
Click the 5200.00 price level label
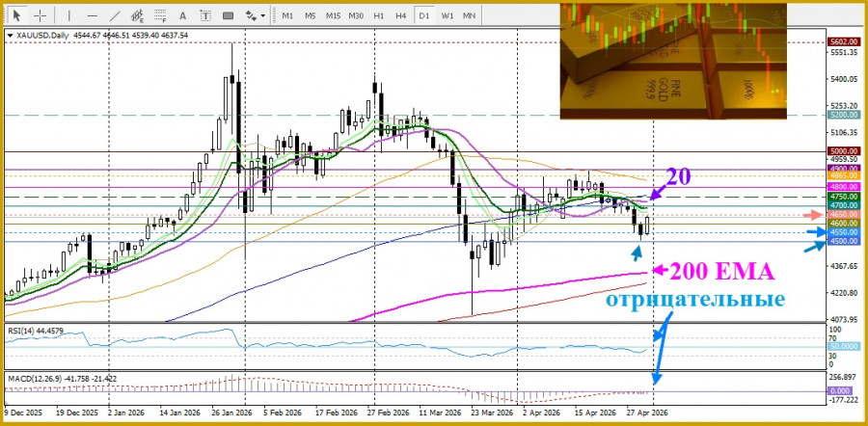coord(844,115)
